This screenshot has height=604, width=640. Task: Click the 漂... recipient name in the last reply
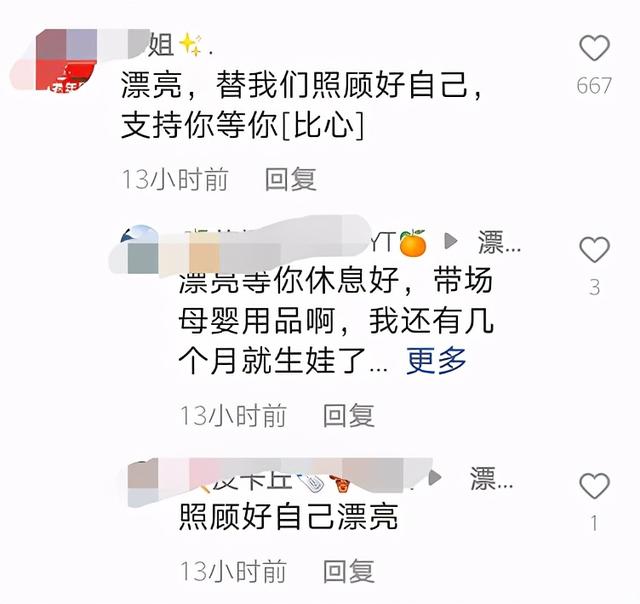[x=491, y=478]
